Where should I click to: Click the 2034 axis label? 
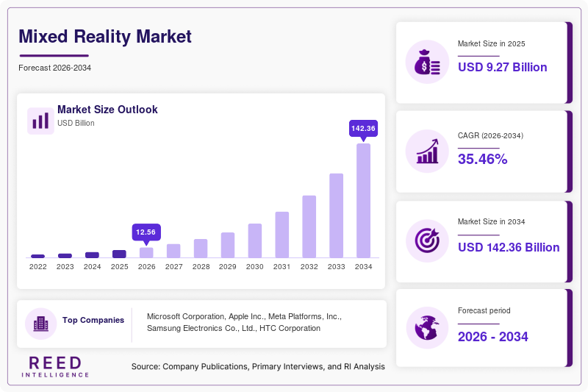363,267
